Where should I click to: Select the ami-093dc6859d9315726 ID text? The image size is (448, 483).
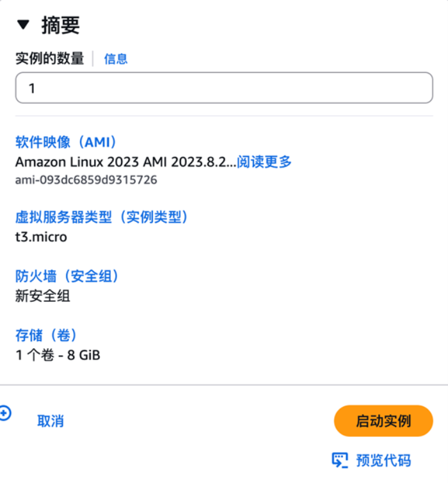click(86, 180)
